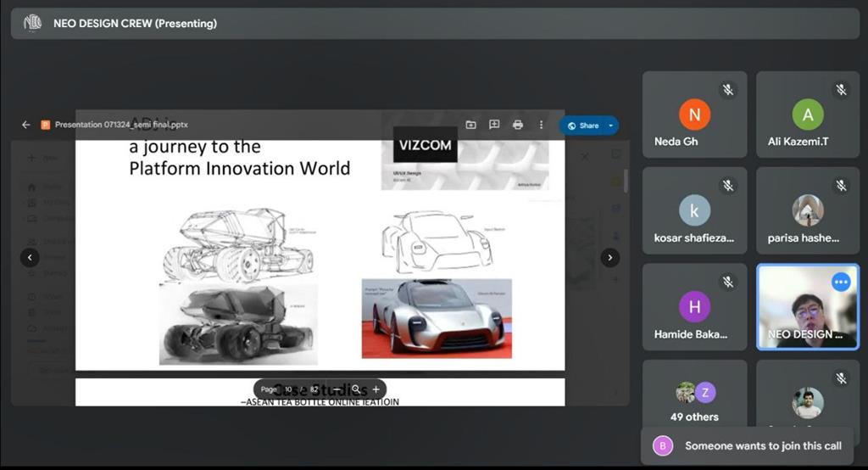Click the NEO logo icon in presenting banner
The image size is (868, 470).
tap(33, 23)
